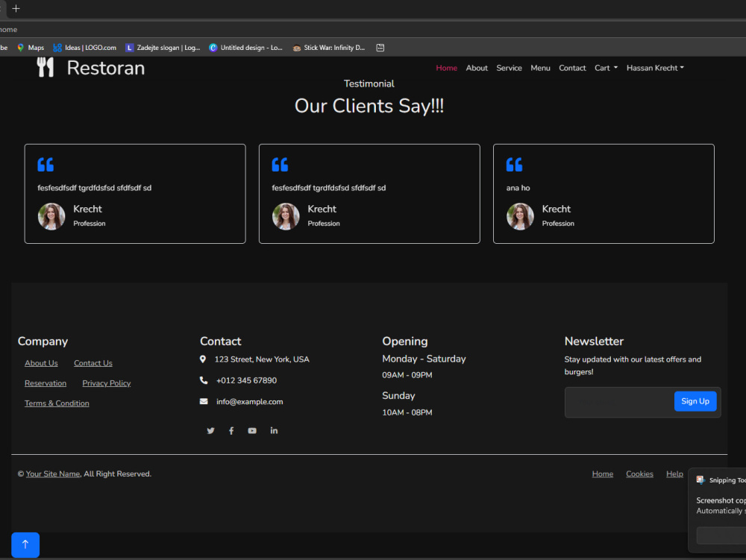746x560 pixels.
Task: Expand the Cart dropdown
Action: click(x=606, y=68)
